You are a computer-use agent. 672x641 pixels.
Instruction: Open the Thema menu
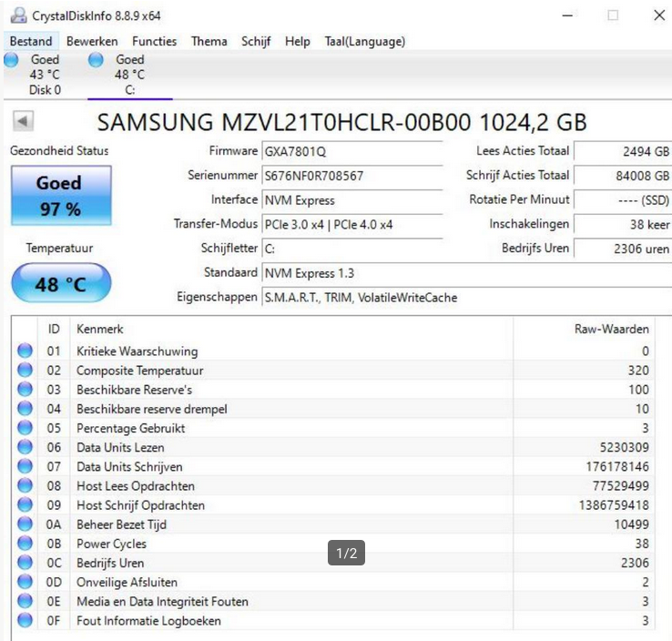tap(209, 41)
